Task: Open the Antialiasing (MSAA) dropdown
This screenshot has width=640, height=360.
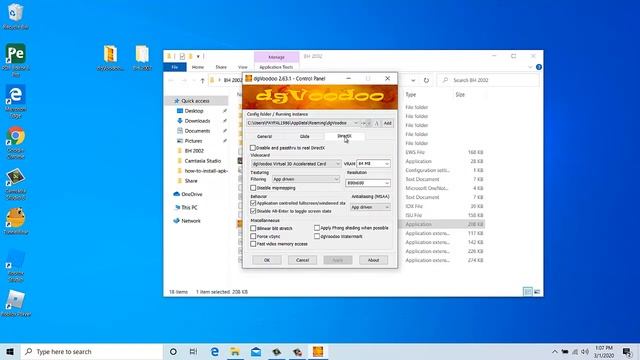Action: (370, 207)
